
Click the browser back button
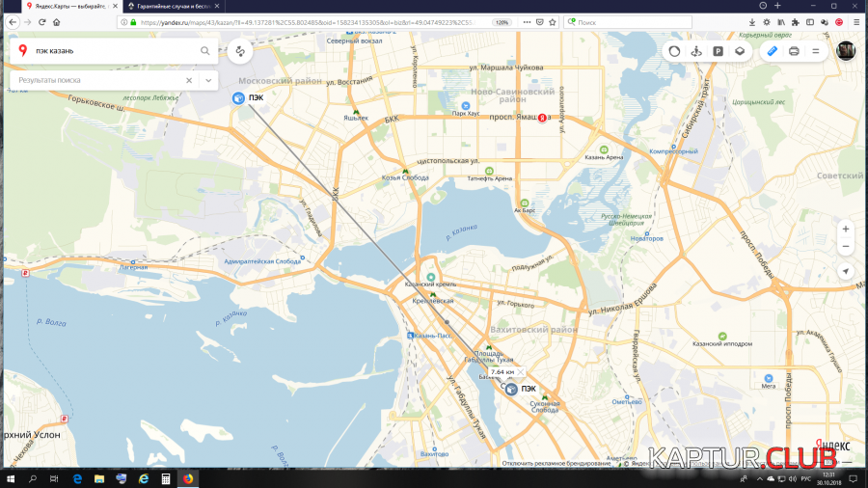pyautogui.click(x=13, y=22)
